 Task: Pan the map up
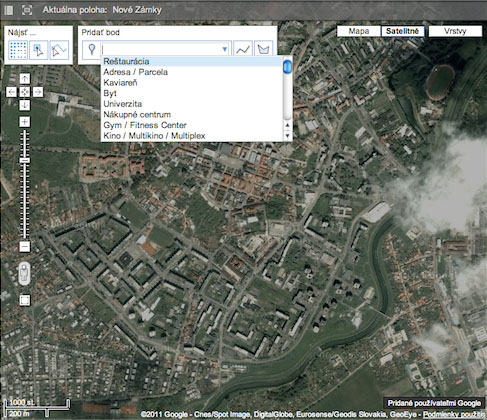click(x=25, y=79)
